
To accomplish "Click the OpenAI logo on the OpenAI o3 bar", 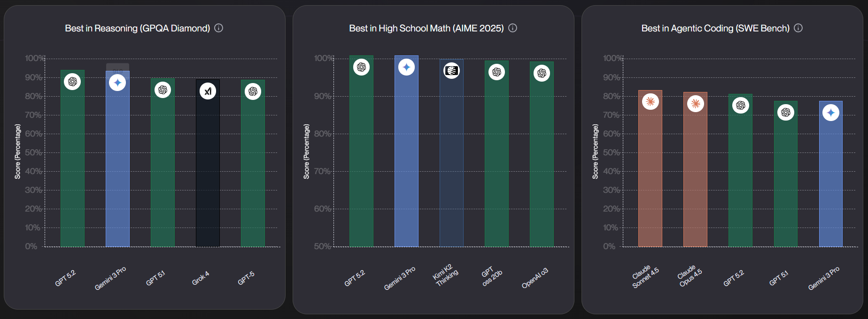I will pyautogui.click(x=542, y=73).
